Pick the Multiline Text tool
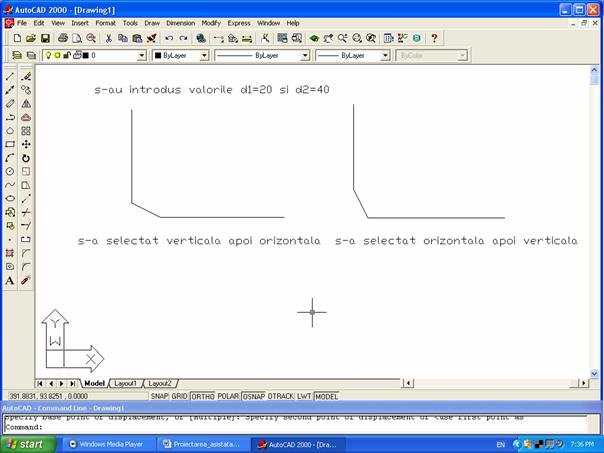 coord(10,281)
